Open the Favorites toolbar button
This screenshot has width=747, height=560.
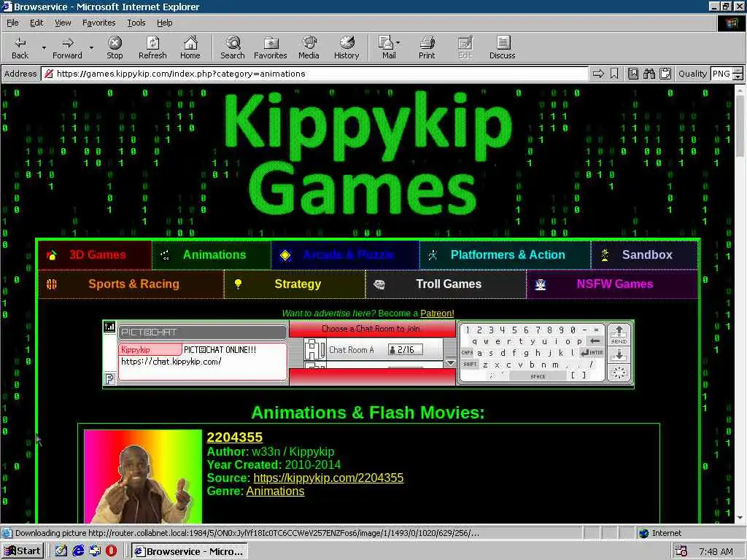pyautogui.click(x=270, y=47)
